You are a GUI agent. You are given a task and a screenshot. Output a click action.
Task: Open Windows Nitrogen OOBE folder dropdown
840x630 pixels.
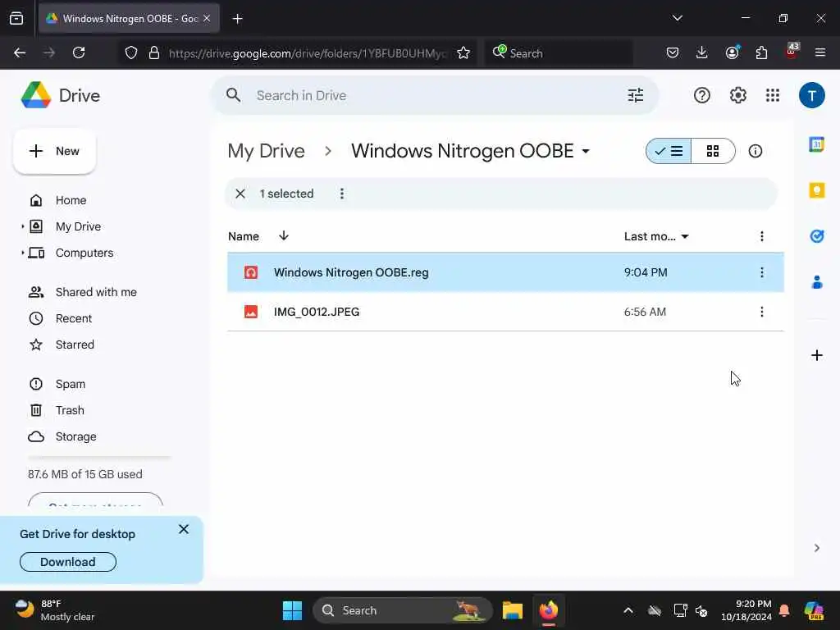coord(586,152)
